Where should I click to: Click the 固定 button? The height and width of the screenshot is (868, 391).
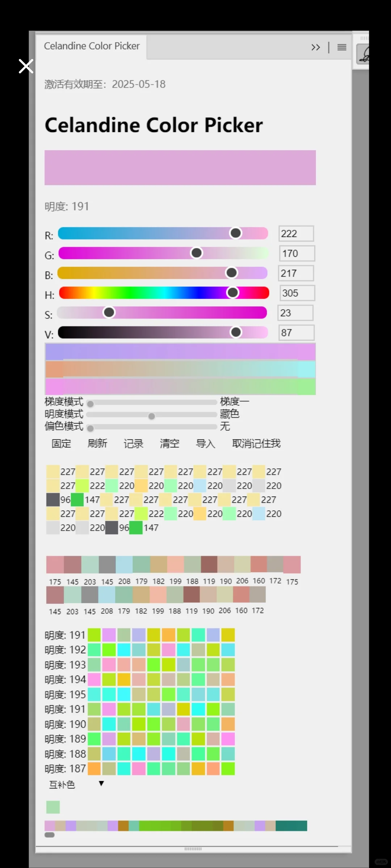point(61,443)
